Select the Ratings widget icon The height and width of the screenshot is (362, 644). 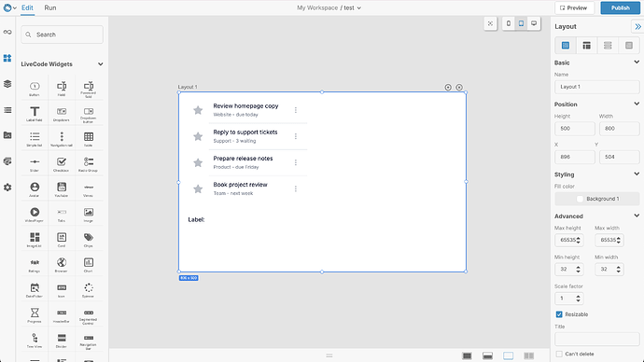pyautogui.click(x=35, y=264)
